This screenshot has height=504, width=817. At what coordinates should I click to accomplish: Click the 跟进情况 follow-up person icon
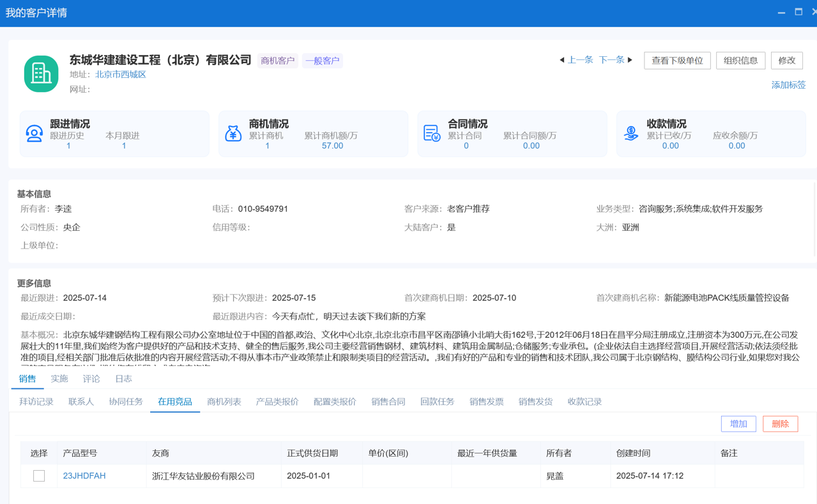pos(34,134)
